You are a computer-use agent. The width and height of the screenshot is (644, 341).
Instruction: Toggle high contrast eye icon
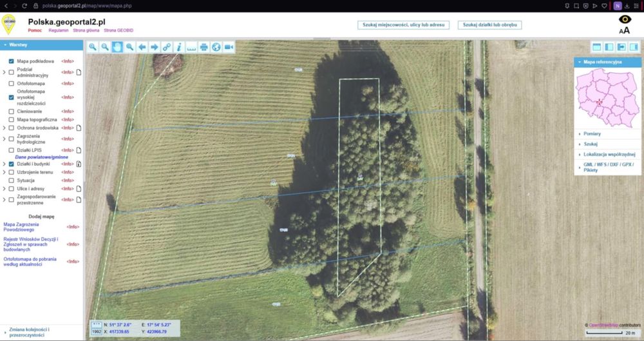click(x=625, y=19)
